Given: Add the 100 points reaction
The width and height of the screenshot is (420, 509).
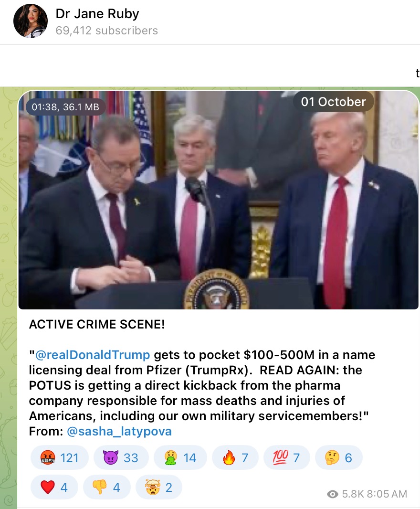Looking at the screenshot, I should tap(286, 458).
